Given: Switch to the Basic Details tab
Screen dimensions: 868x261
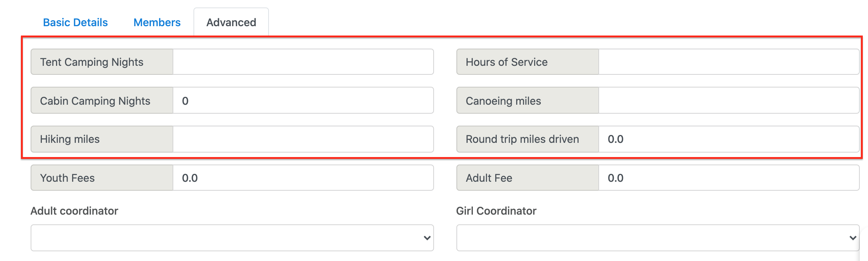Looking at the screenshot, I should pos(75,22).
